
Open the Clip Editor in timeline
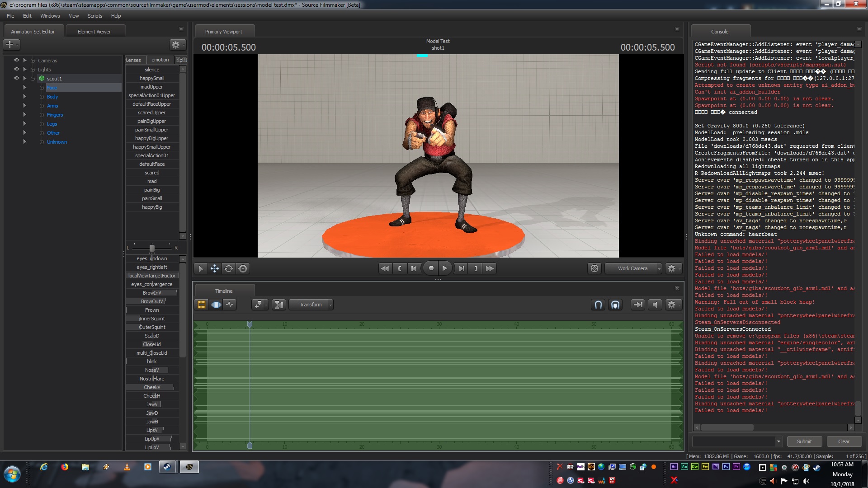[202, 305]
